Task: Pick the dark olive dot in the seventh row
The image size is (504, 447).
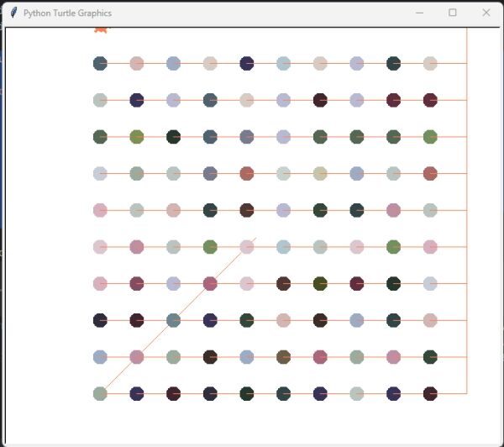Action: point(320,283)
